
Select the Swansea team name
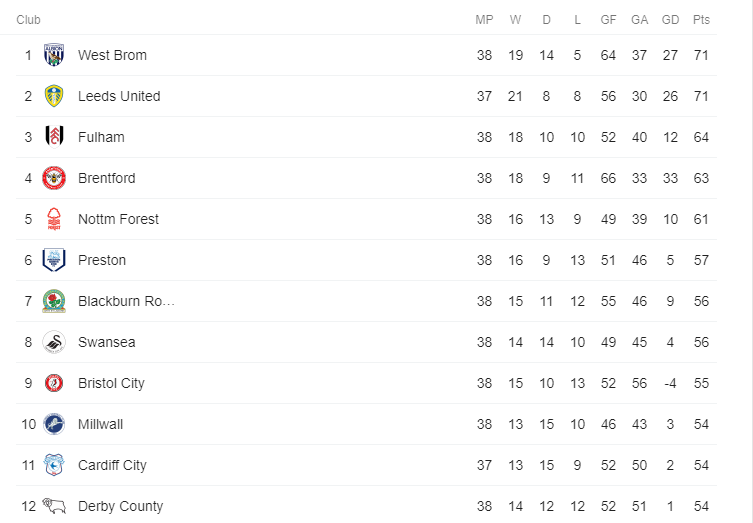click(107, 342)
